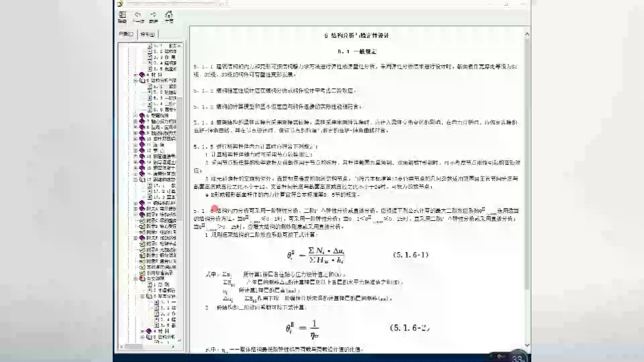Image resolution: width=644 pixels, height=362 pixels.
Task: Expand chapter 14 钢与混凝土 node
Action: click(136, 162)
